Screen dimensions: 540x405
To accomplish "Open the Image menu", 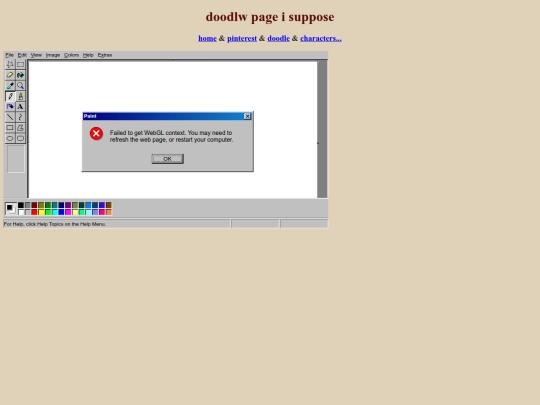I will click(53, 55).
